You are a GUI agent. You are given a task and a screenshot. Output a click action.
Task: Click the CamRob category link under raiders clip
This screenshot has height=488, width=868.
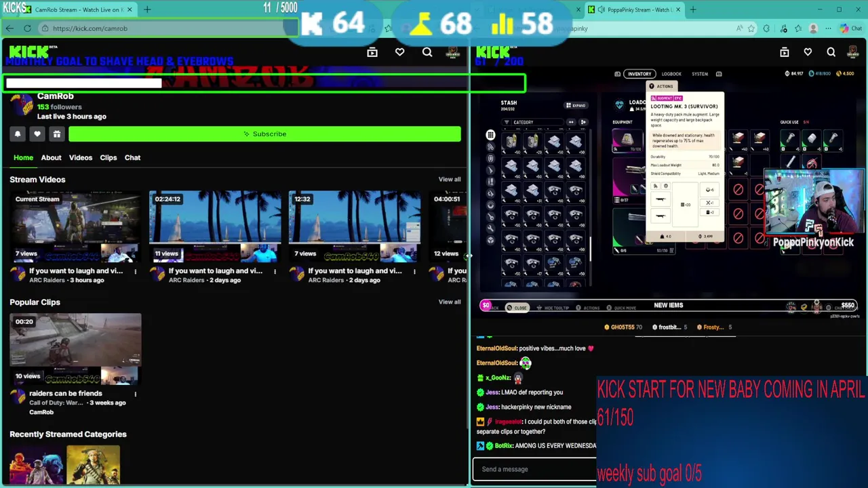pyautogui.click(x=41, y=412)
